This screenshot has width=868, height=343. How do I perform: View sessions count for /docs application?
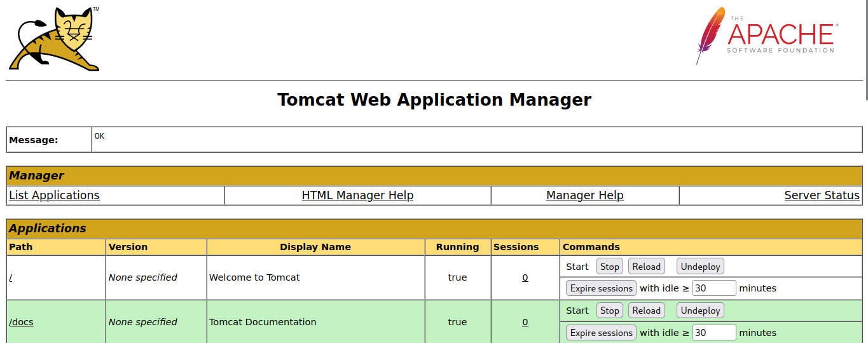click(525, 322)
